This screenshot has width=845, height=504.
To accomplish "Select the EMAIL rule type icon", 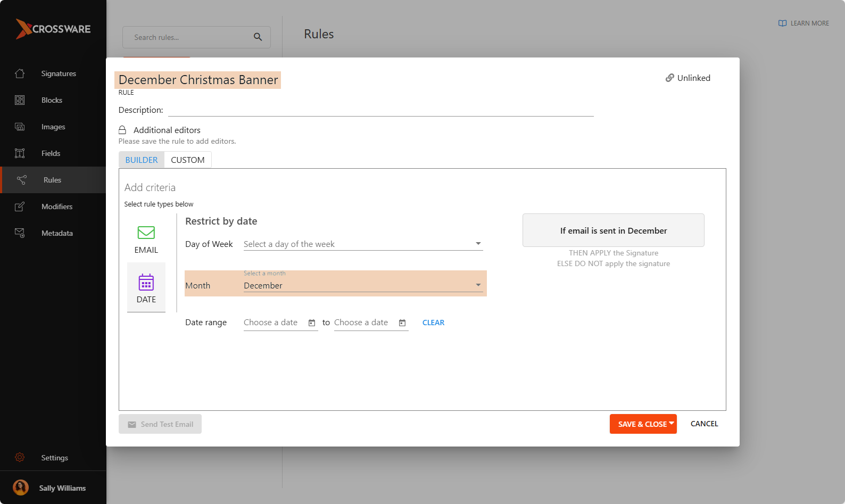I will tap(146, 233).
